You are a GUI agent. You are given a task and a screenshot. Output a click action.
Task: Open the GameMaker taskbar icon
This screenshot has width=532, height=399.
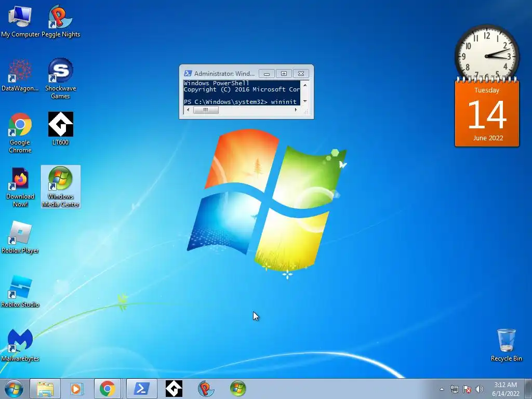point(174,389)
